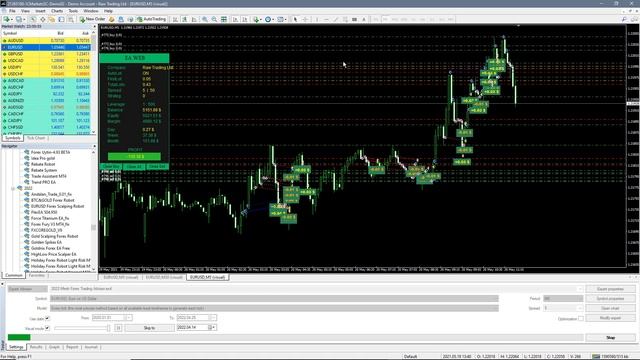
Task: Switch to candlestick chart icon
Action: click(x=185, y=19)
